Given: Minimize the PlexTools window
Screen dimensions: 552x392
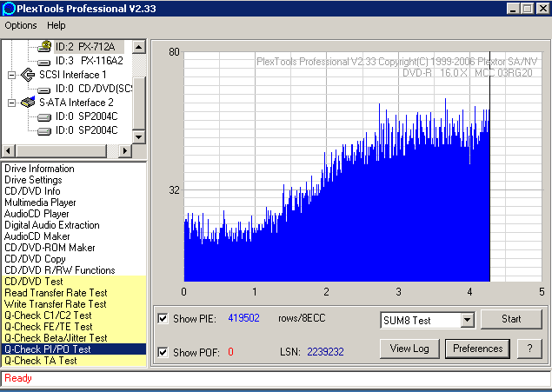Looking at the screenshot, I should [x=513, y=9].
